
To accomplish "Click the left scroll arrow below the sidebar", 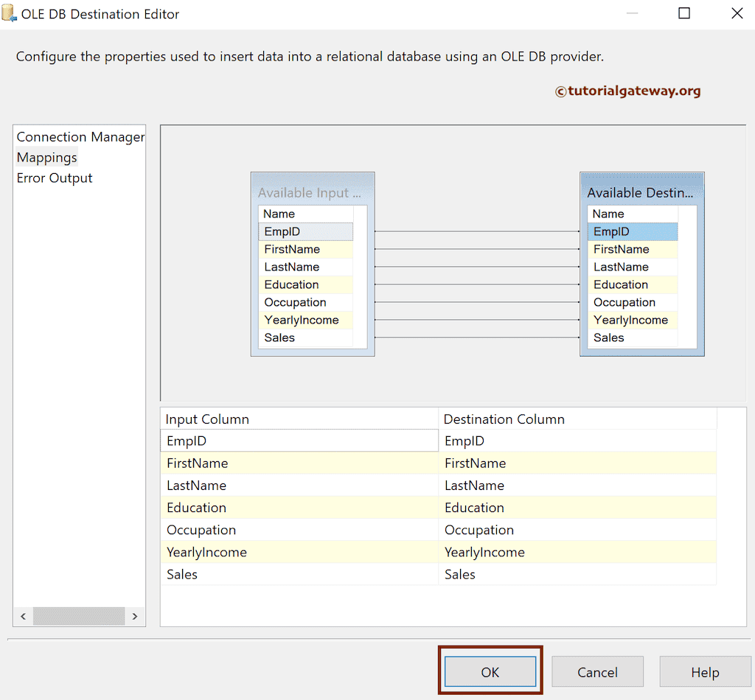I will (x=22, y=616).
